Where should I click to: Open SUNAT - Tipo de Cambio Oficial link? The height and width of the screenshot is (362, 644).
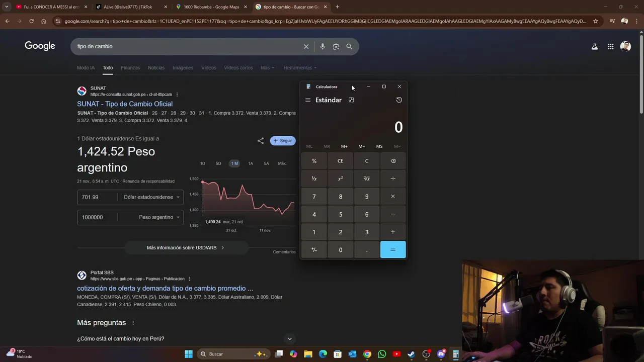click(125, 104)
